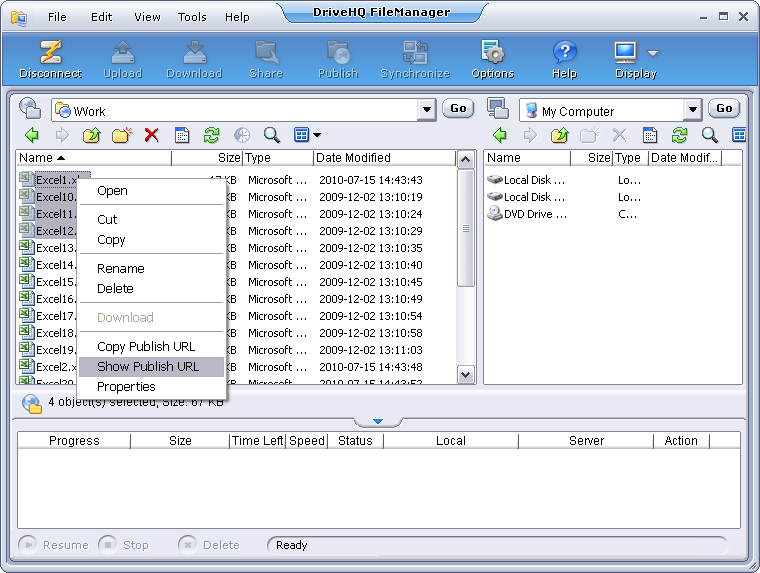Click the New Folder icon in remote toolbar
The width and height of the screenshot is (760, 573).
point(121,135)
